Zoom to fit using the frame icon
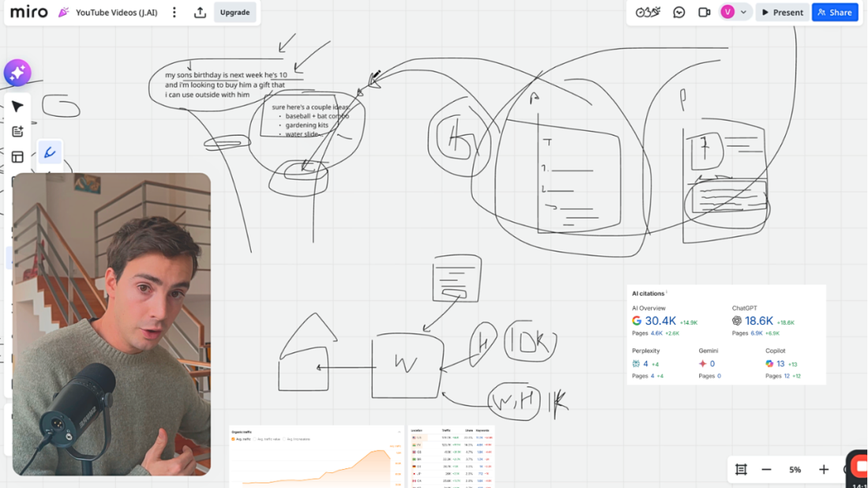This screenshot has height=488, width=868. pos(740,469)
